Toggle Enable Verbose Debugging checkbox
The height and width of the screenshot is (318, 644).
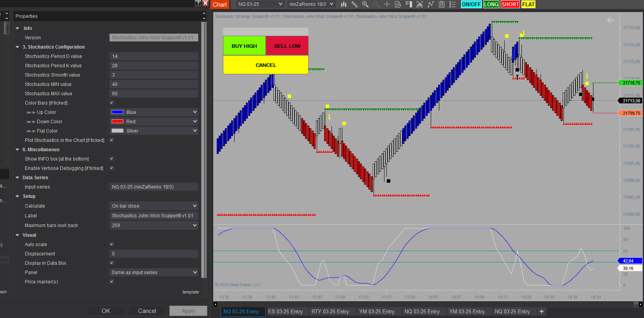112,168
